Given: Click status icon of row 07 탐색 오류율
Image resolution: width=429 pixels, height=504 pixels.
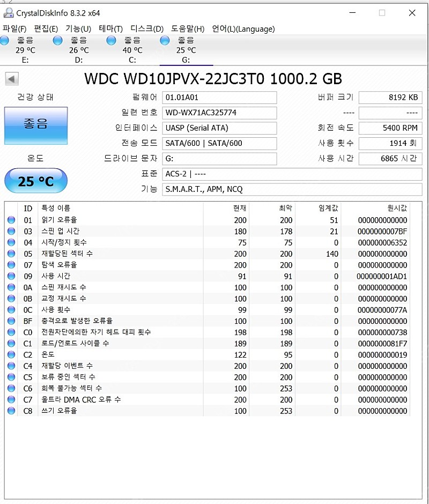Looking at the screenshot, I should pos(11,265).
